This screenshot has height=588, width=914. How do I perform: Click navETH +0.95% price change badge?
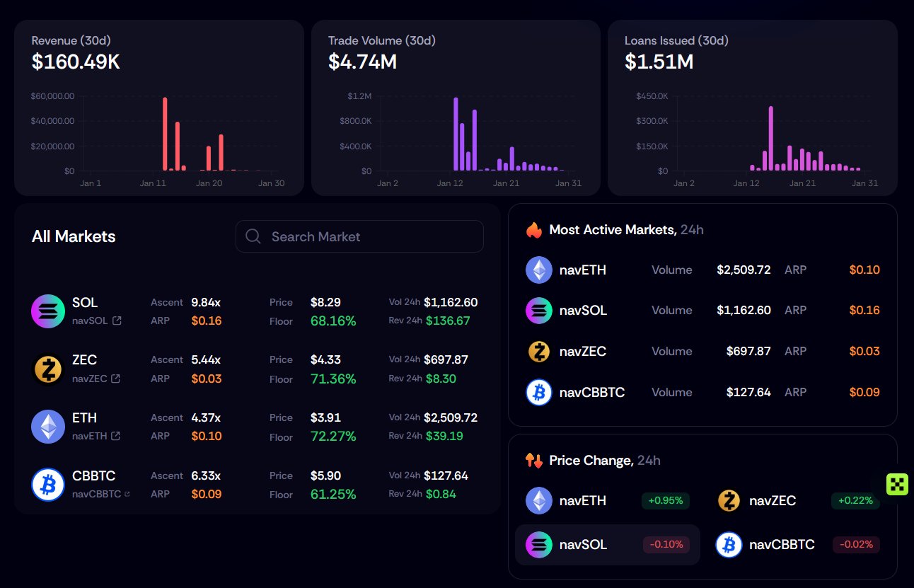point(665,501)
